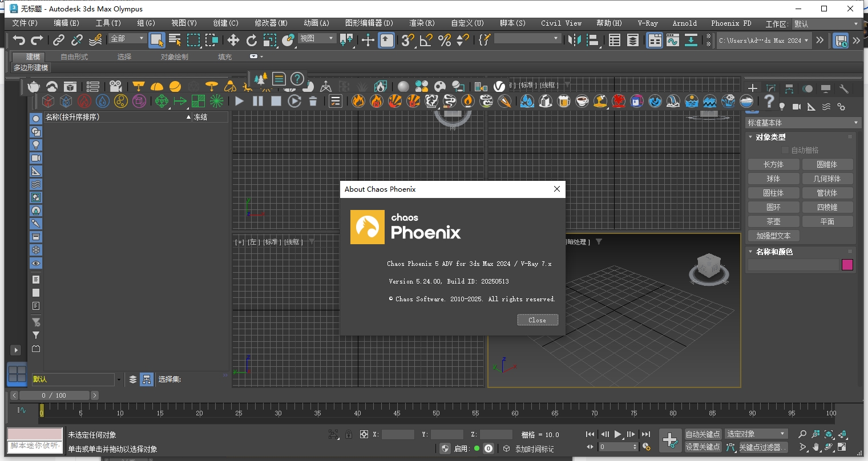Image resolution: width=868 pixels, height=461 pixels.
Task: Create a Teapot primitive
Action: pos(773,221)
